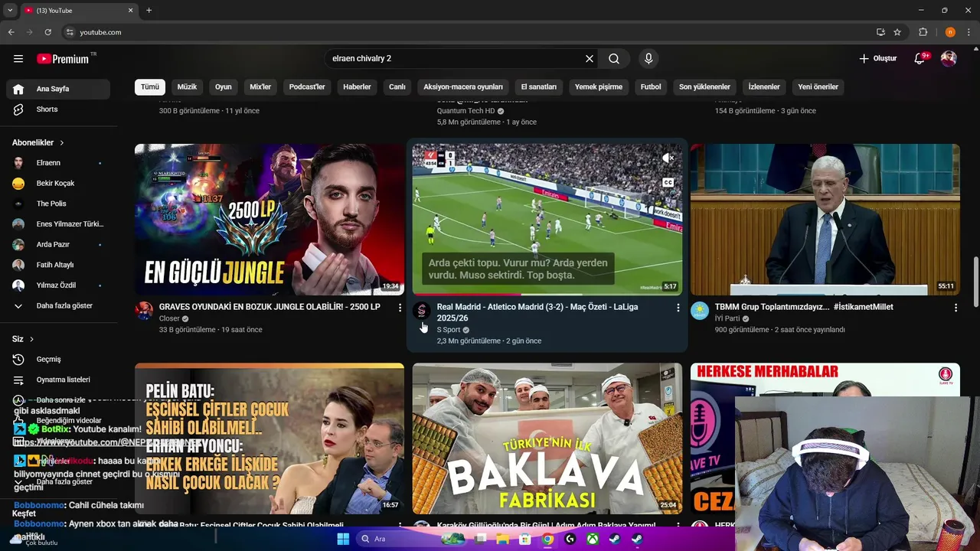Click the S Sport channel name
Viewport: 980px width, 551px height.
click(449, 330)
